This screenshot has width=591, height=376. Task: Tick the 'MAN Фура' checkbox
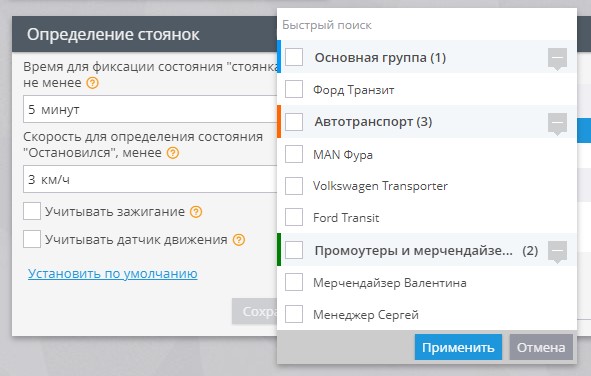pos(294,154)
